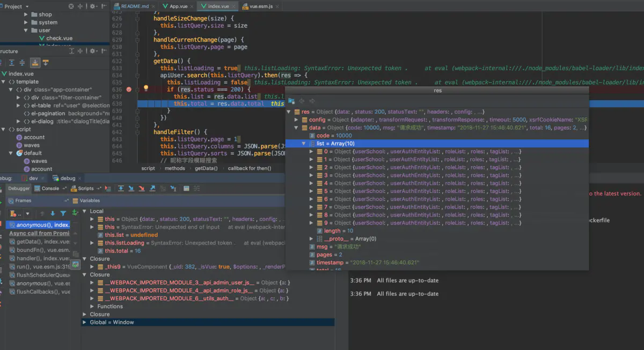This screenshot has width=644, height=350.
Task: Click the yellow lightbulb intention icon
Action: tap(145, 88)
